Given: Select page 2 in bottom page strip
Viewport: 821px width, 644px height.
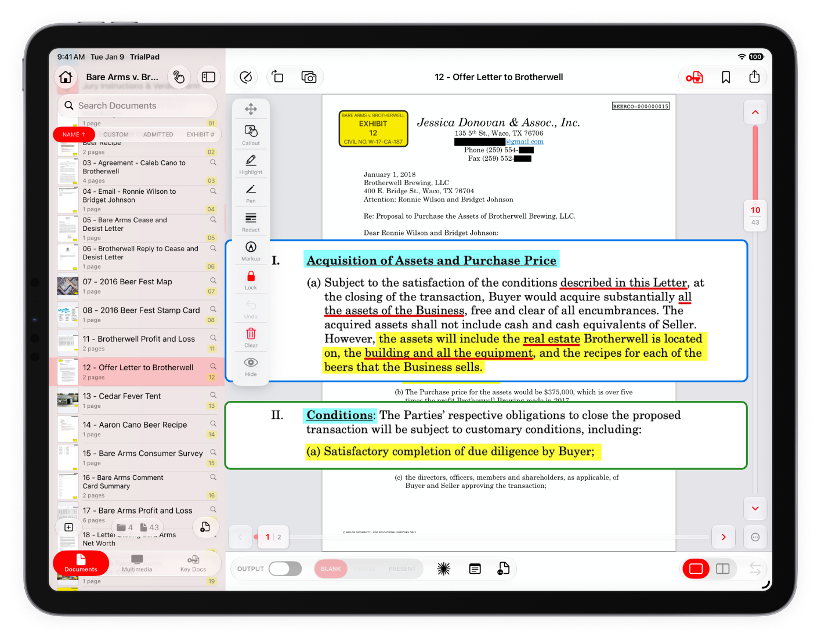Looking at the screenshot, I should click(279, 537).
